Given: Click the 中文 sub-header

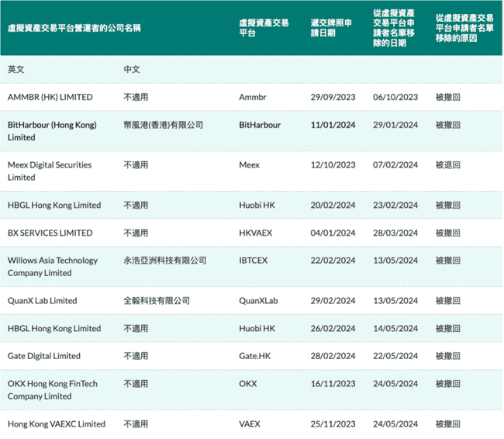Looking at the screenshot, I should [132, 69].
